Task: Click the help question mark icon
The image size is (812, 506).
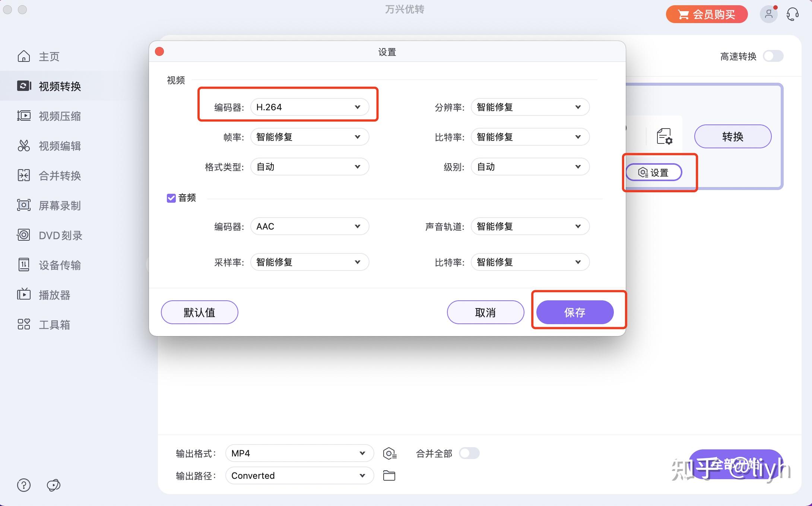Action: [23, 485]
